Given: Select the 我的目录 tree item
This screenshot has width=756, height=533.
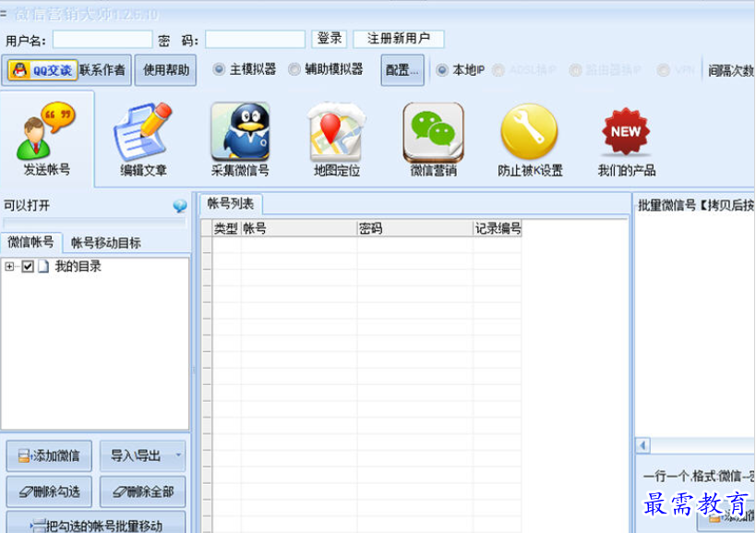Looking at the screenshot, I should coord(78,266).
